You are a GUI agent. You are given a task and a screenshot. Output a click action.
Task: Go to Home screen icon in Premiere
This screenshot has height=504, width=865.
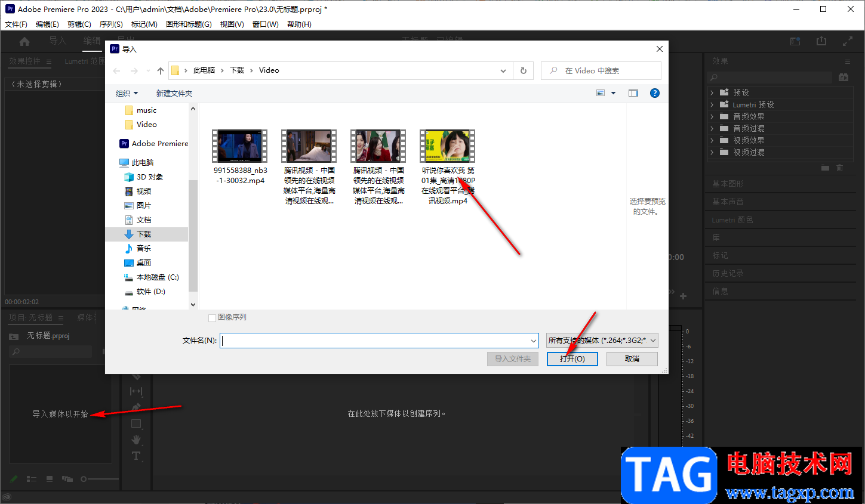pos(24,41)
